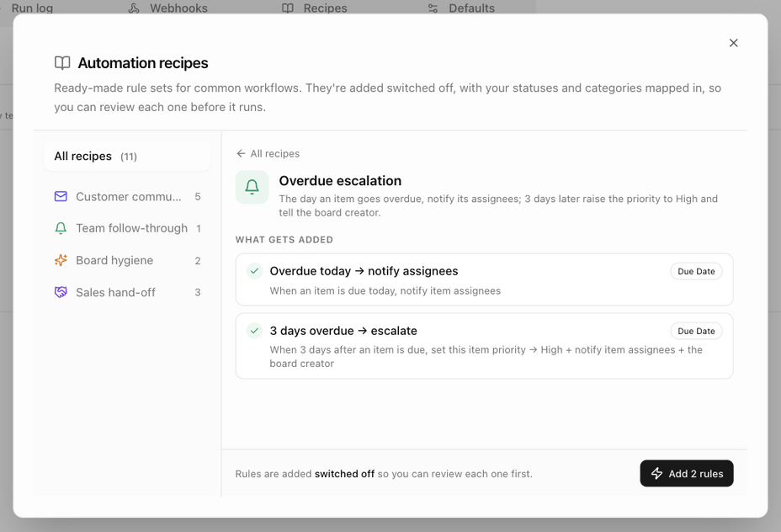Click the 3 days overdue → escalate title

point(343,331)
